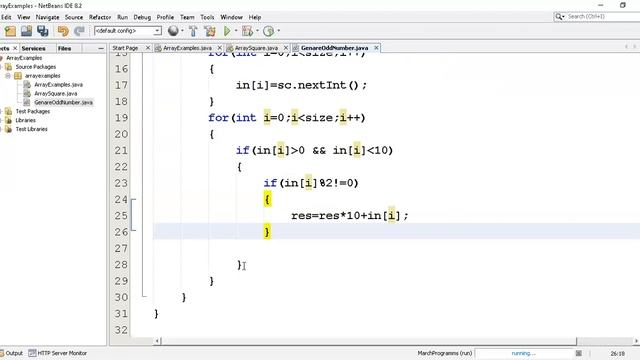Select the Source Packages node

coord(36,67)
